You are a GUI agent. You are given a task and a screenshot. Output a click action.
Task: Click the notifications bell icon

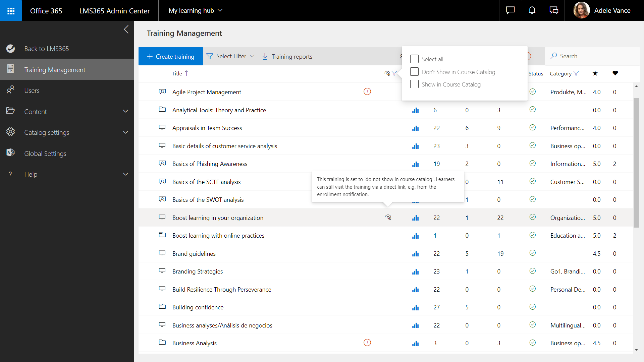coord(532,11)
